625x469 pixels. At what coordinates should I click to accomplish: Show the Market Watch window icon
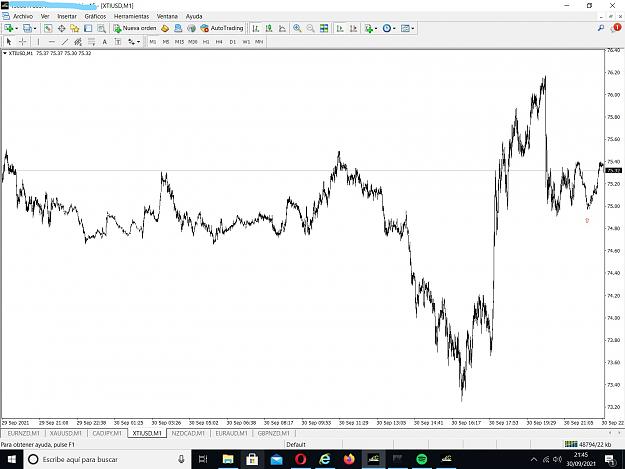click(48, 28)
